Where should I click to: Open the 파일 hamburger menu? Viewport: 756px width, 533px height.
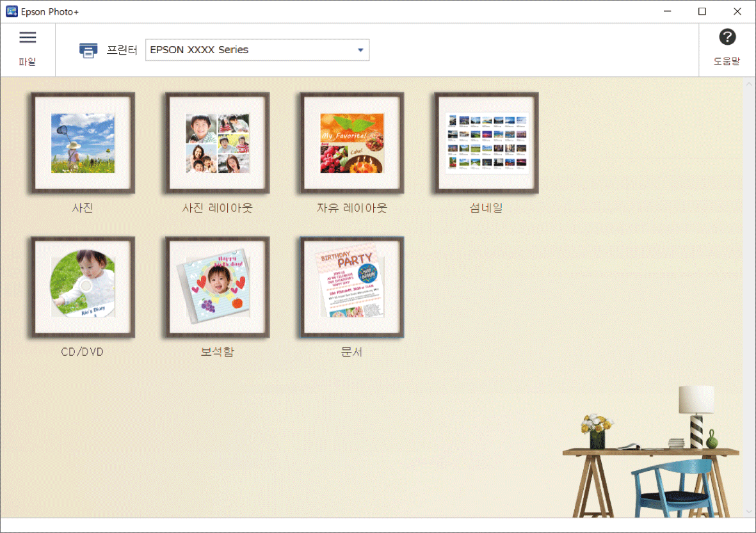[x=28, y=38]
